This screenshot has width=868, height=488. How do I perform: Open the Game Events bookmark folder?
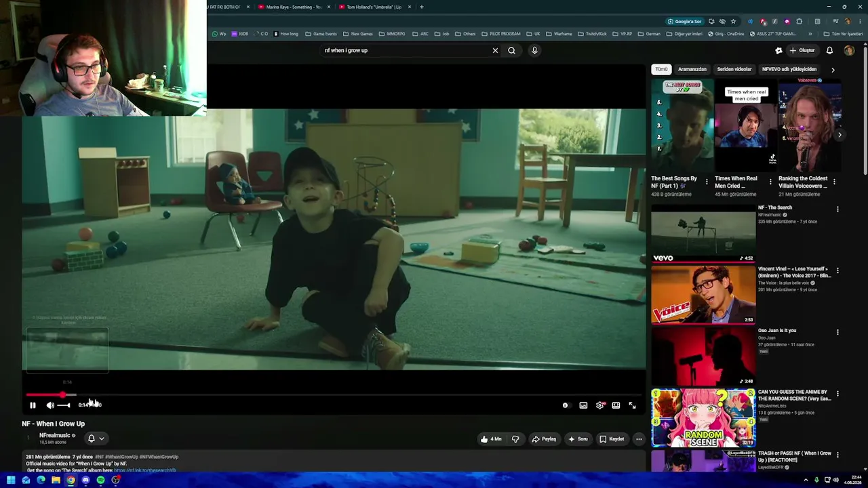[320, 34]
